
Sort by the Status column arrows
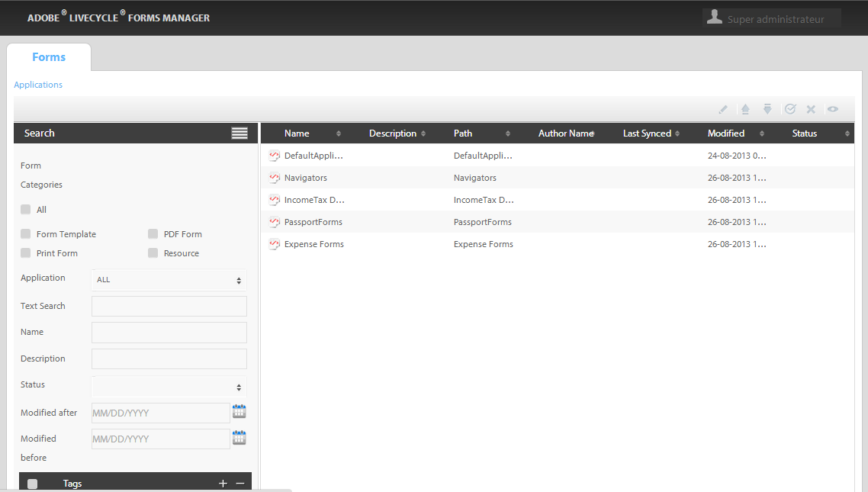847,133
